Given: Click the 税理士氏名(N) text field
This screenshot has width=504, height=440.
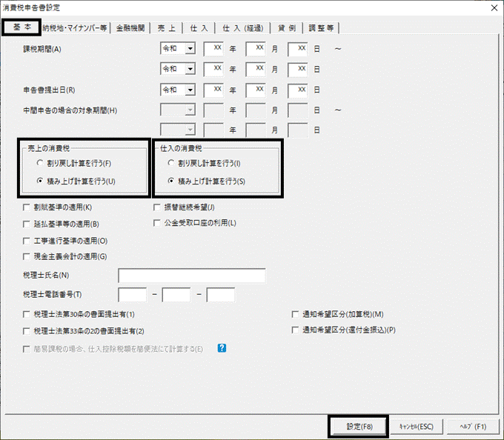Looking at the screenshot, I should pyautogui.click(x=191, y=276).
